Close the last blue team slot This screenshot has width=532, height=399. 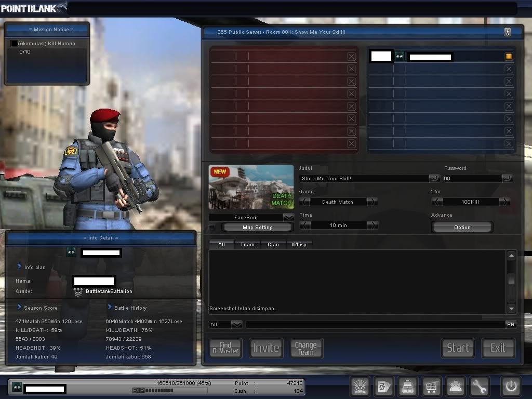pos(509,143)
